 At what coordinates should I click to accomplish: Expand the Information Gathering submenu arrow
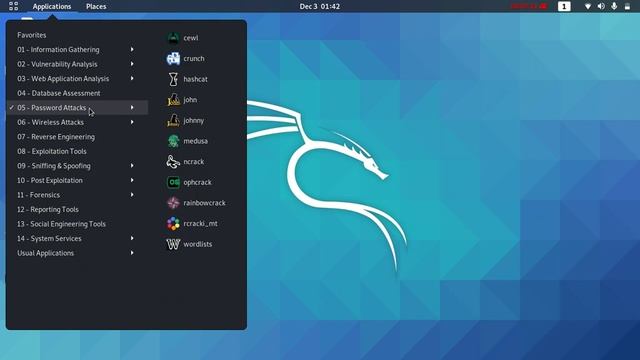pyautogui.click(x=132, y=49)
